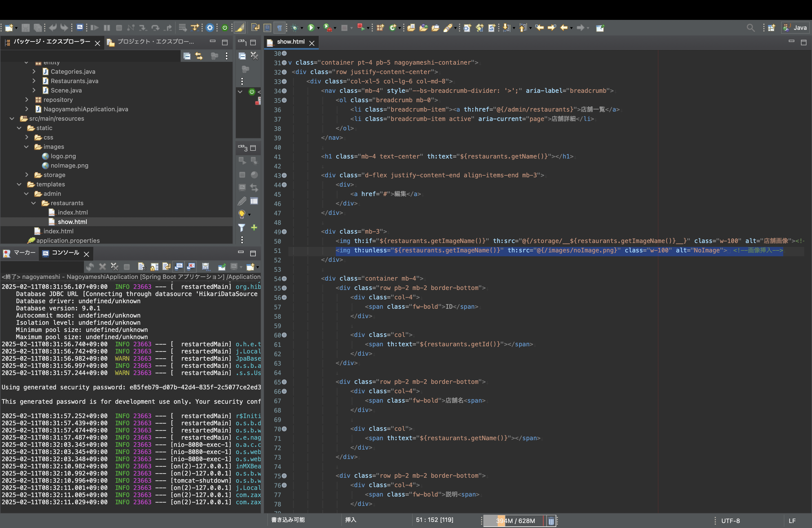This screenshot has height=528, width=812.
Task: Click the Collapse All icon in Package Explorer
Action: click(187, 56)
